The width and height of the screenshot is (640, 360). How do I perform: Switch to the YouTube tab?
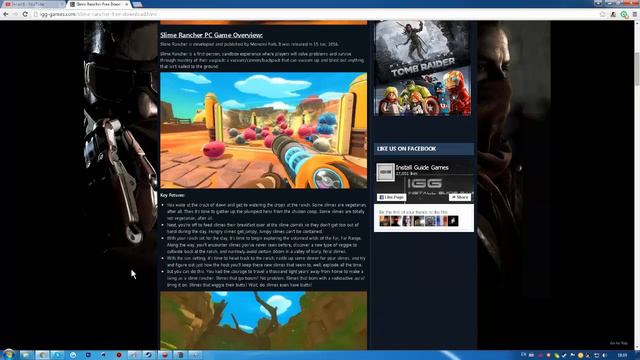pos(33,4)
